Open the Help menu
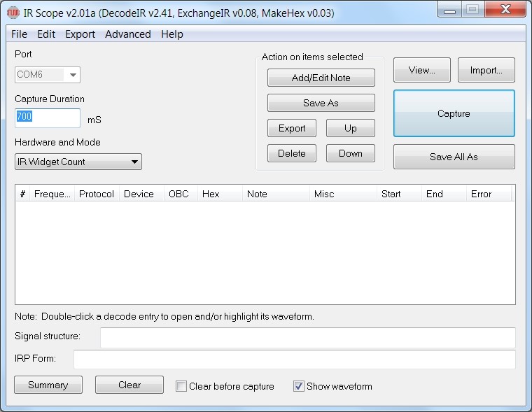The height and width of the screenshot is (412, 532). click(171, 34)
